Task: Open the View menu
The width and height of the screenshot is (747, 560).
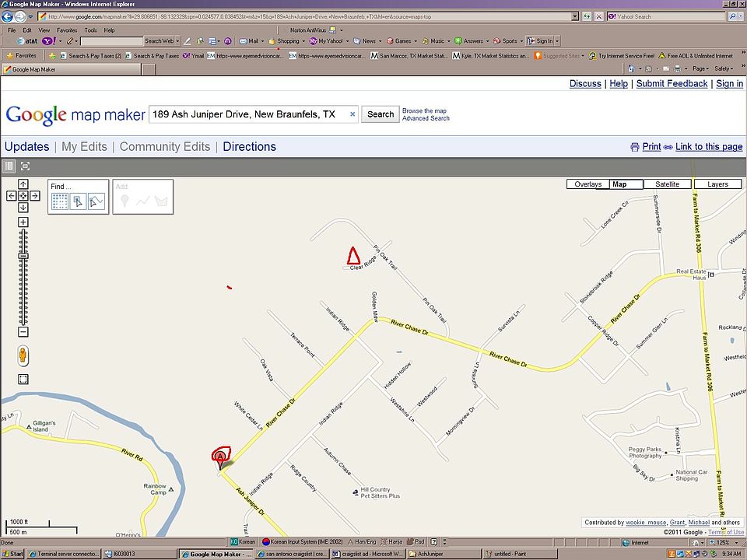Action: pyautogui.click(x=44, y=30)
